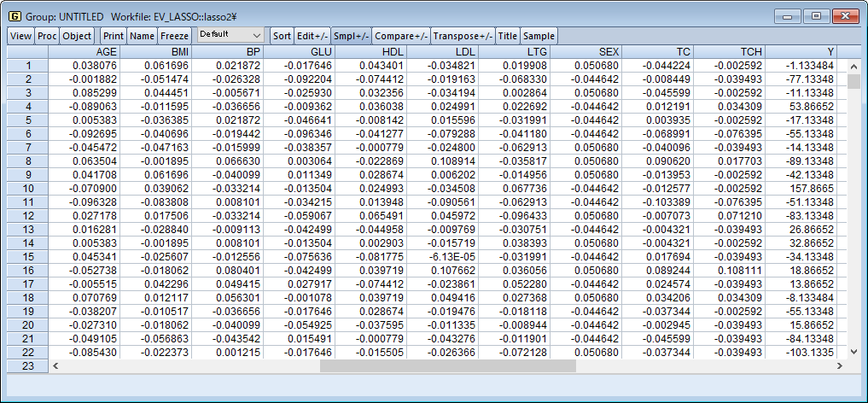The image size is (868, 403).
Task: Click the vertical scrollbar down arrow
Action: point(853,352)
